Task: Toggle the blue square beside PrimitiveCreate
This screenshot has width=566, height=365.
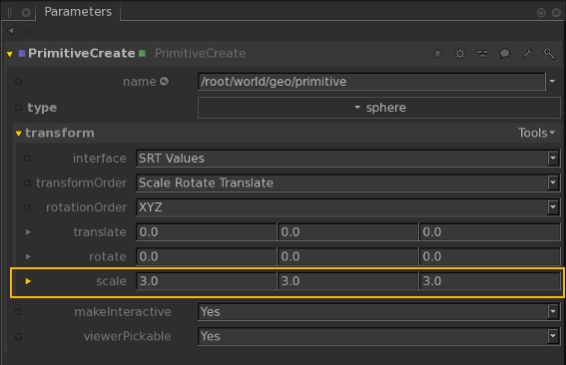Action: [22, 53]
